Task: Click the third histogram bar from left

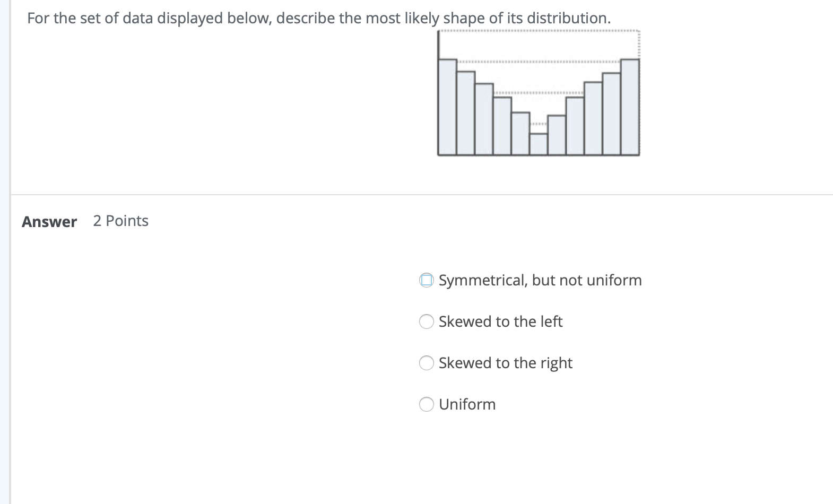Action: (x=483, y=119)
